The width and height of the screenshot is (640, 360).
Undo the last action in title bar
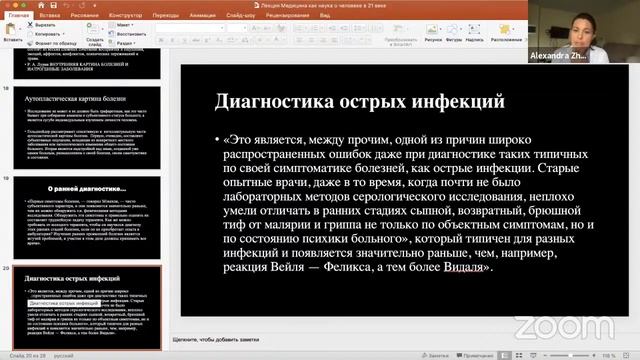tap(67, 5)
